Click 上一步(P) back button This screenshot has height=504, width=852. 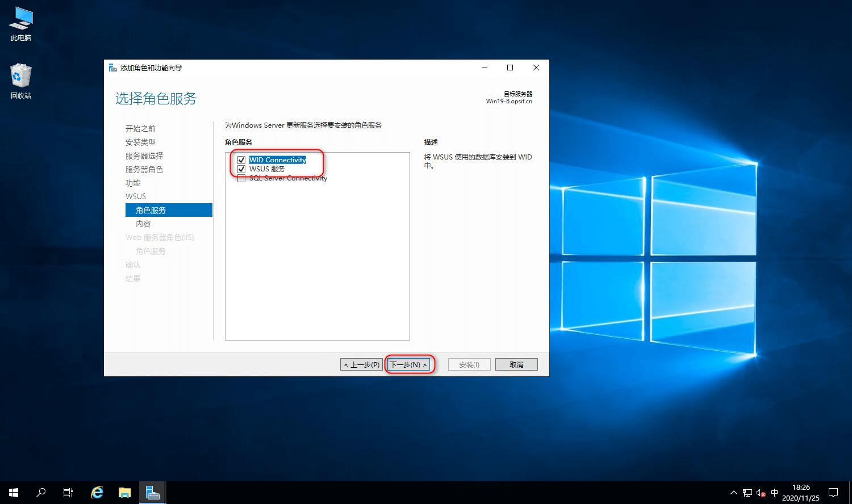(362, 364)
